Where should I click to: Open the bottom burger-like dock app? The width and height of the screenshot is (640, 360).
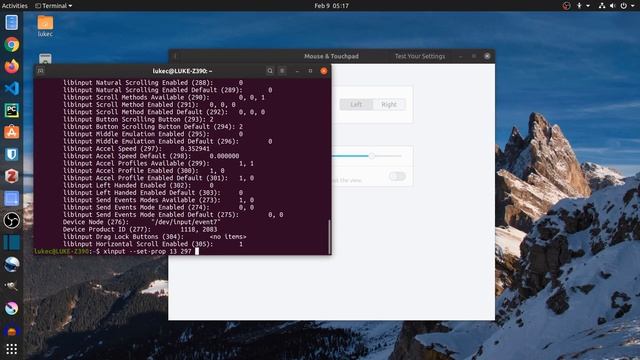[11, 330]
